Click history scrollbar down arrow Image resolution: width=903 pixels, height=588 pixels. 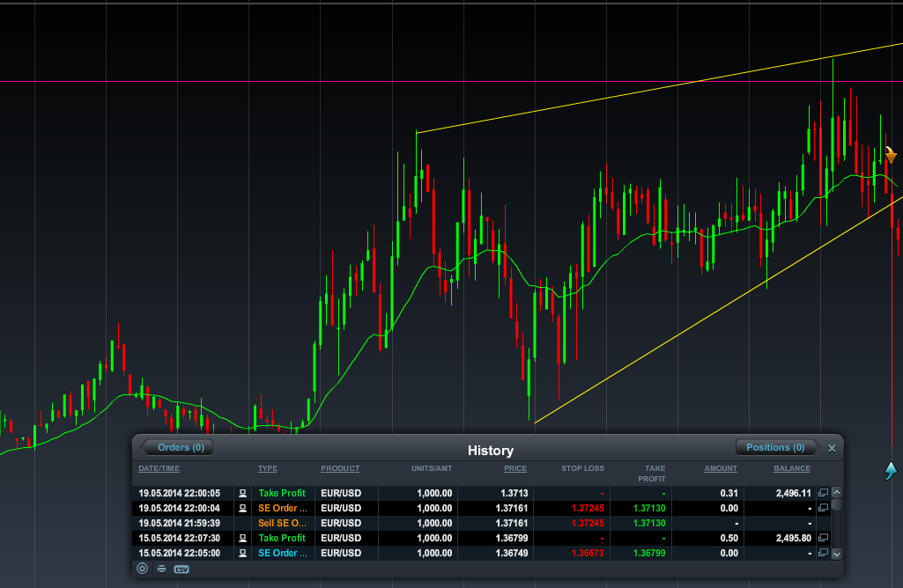pyautogui.click(x=837, y=554)
